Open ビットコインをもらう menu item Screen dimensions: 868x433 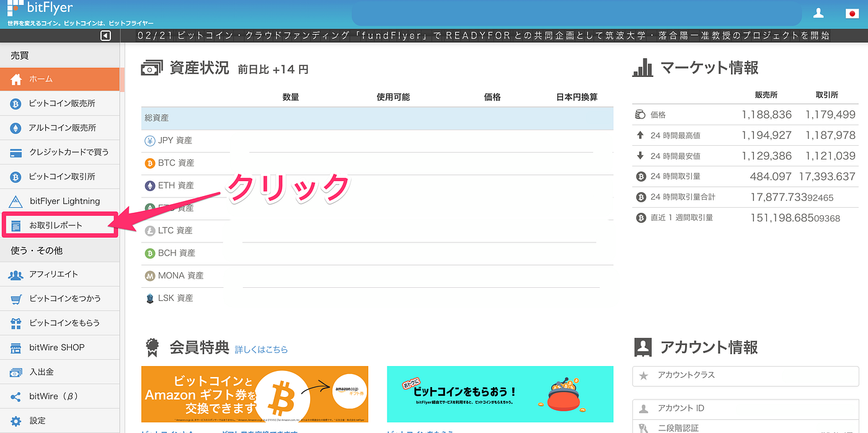[x=60, y=323]
